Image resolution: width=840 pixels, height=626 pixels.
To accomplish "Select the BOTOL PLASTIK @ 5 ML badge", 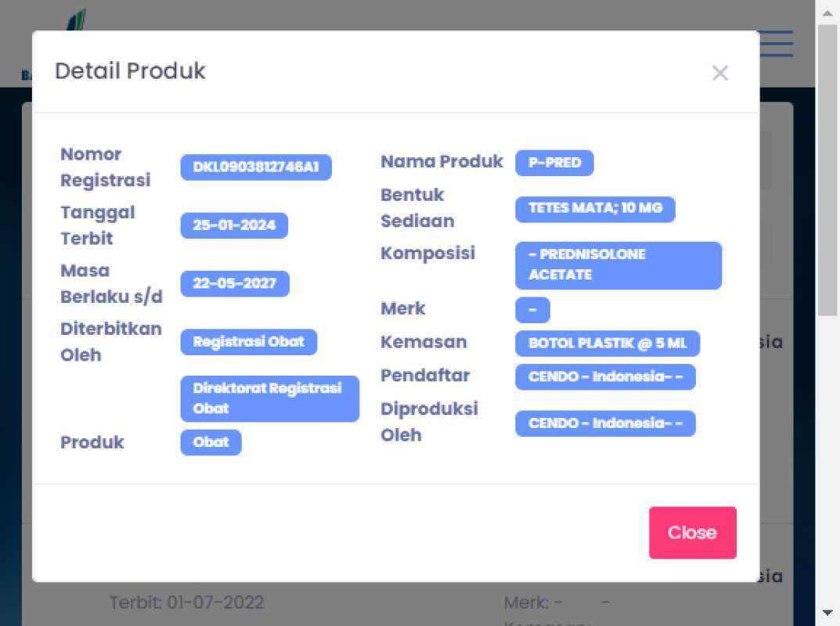I will pyautogui.click(x=607, y=344).
